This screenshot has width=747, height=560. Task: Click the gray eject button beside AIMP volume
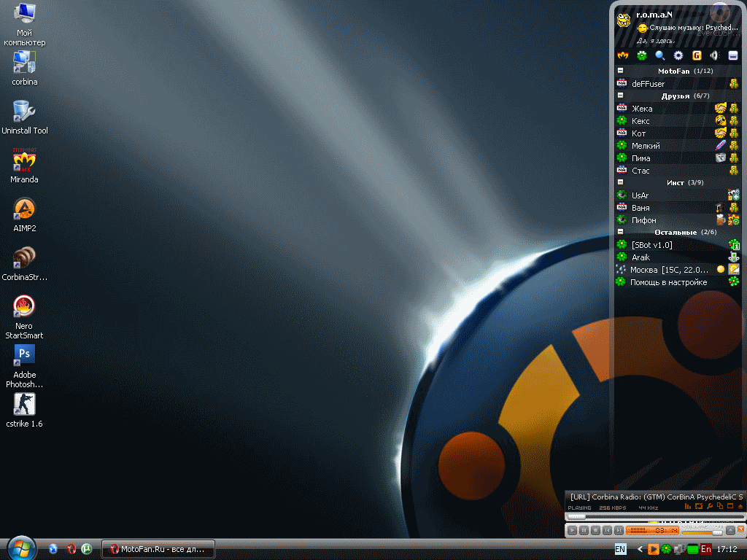pyautogui.click(x=730, y=530)
